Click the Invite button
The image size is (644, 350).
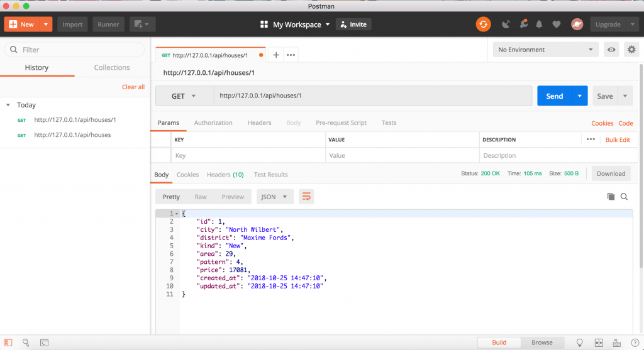coord(353,25)
